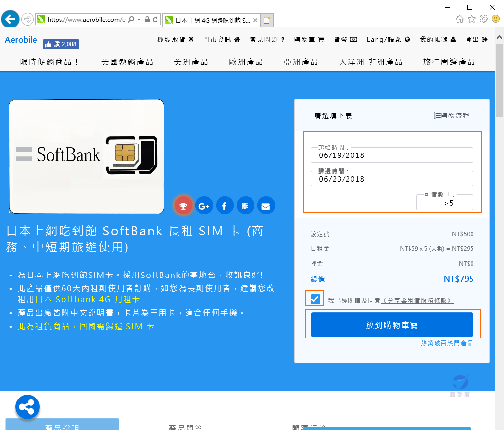This screenshot has width=504, height=430.
Task: Open the 購物車 shopping cart
Action: coord(309,39)
